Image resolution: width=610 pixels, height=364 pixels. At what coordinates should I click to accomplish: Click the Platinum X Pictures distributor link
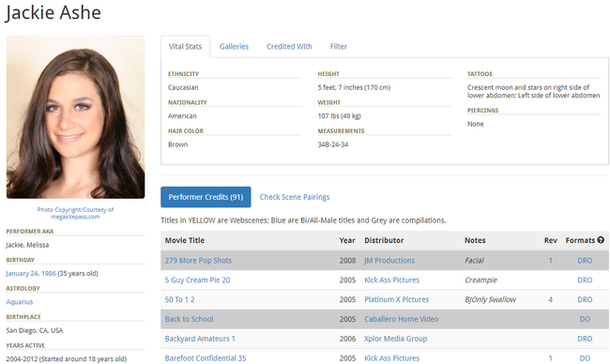396,299
